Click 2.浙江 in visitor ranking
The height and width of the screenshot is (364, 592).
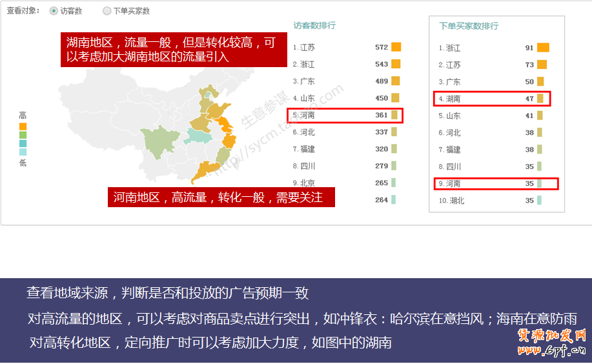(x=303, y=64)
